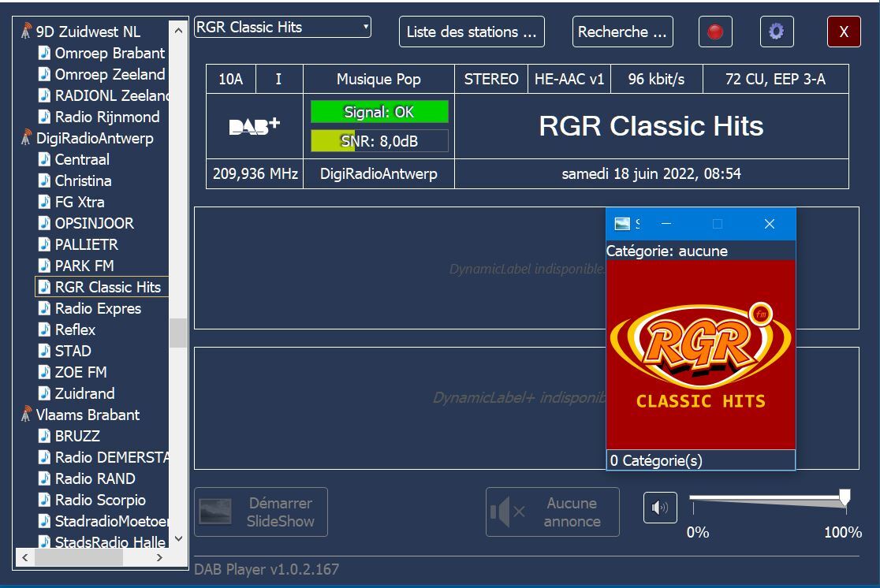Click the Vlaams Brabant antenna icon

coord(26,414)
